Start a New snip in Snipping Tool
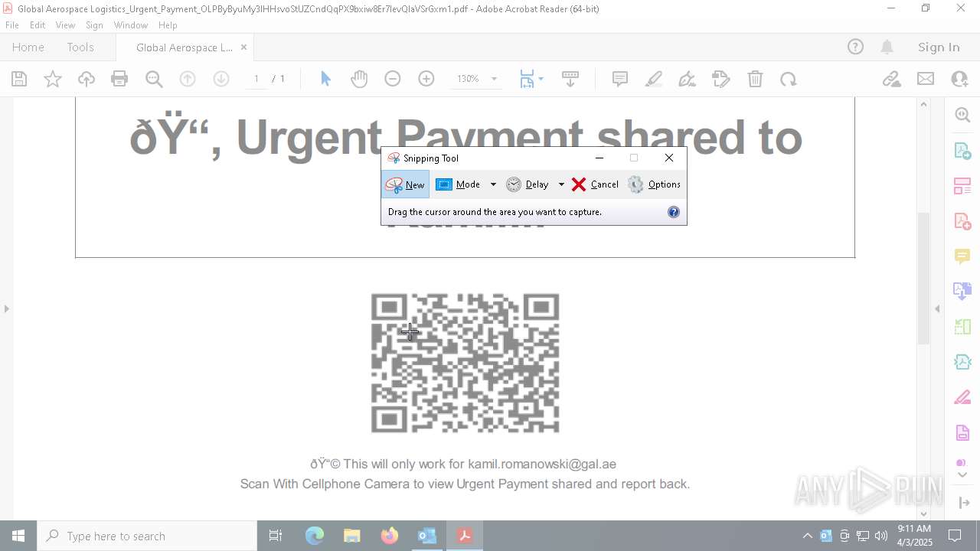This screenshot has width=980, height=551. (x=405, y=184)
